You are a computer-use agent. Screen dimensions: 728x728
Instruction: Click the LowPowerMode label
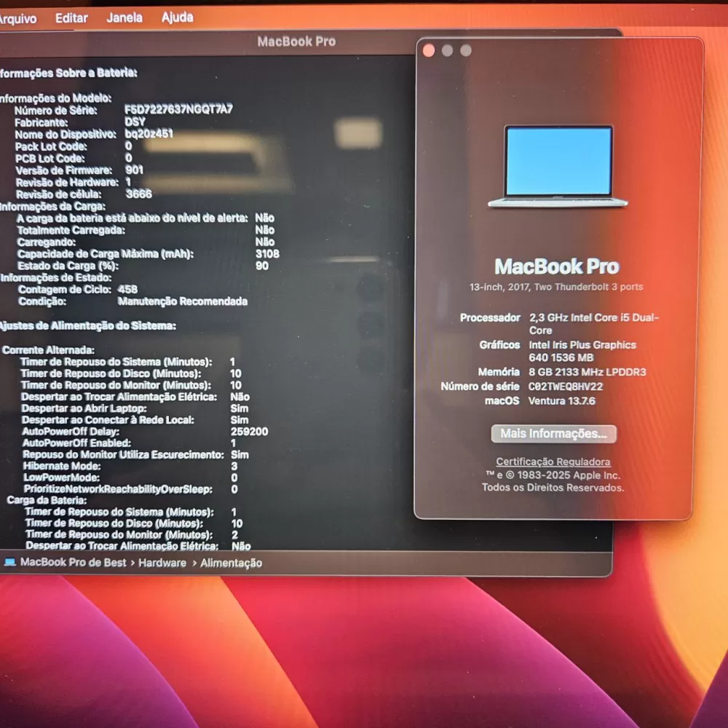[x=61, y=478]
